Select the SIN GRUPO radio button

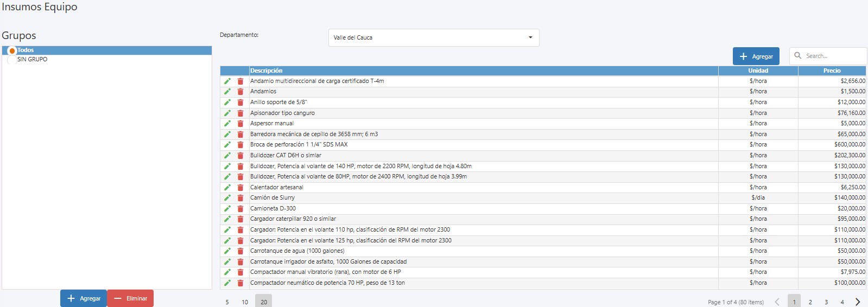[12, 60]
